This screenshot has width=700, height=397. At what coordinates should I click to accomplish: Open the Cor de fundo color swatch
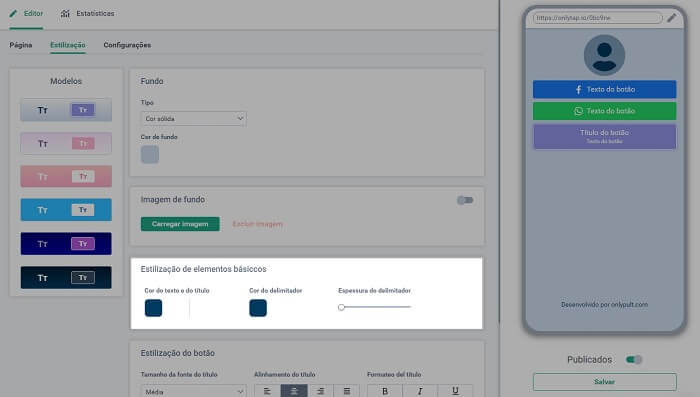pyautogui.click(x=150, y=155)
